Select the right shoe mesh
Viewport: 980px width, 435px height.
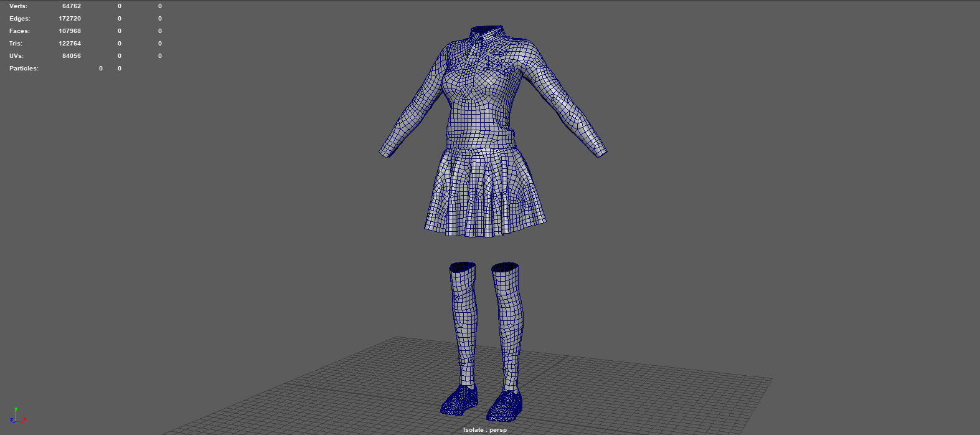(504, 406)
